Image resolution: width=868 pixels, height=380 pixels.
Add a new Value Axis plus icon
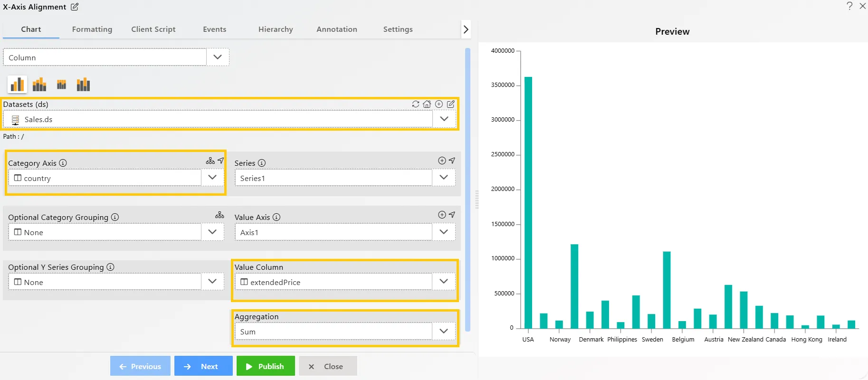442,215
